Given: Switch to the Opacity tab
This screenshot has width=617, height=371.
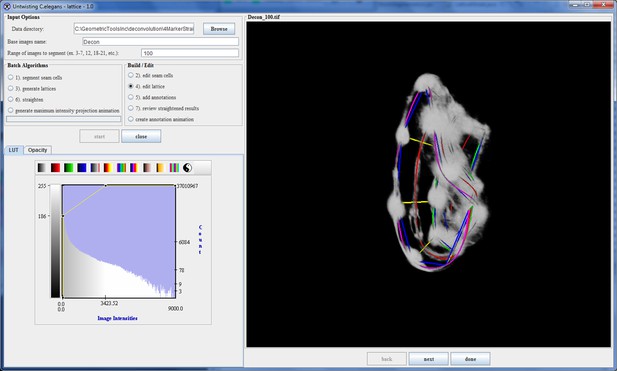Looking at the screenshot, I should point(37,150).
